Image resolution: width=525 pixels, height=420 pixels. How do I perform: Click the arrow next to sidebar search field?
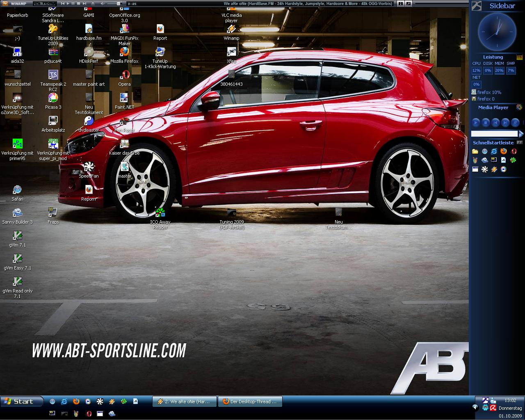(521, 134)
